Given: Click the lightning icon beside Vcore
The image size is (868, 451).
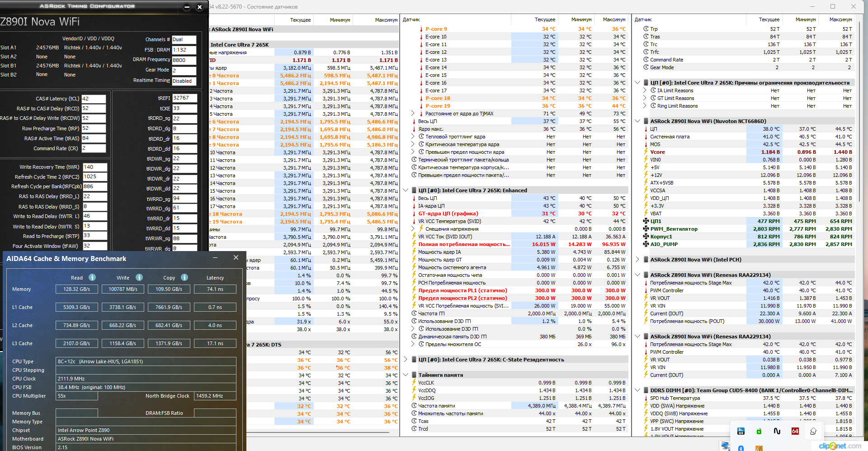Looking at the screenshot, I should point(646,152).
